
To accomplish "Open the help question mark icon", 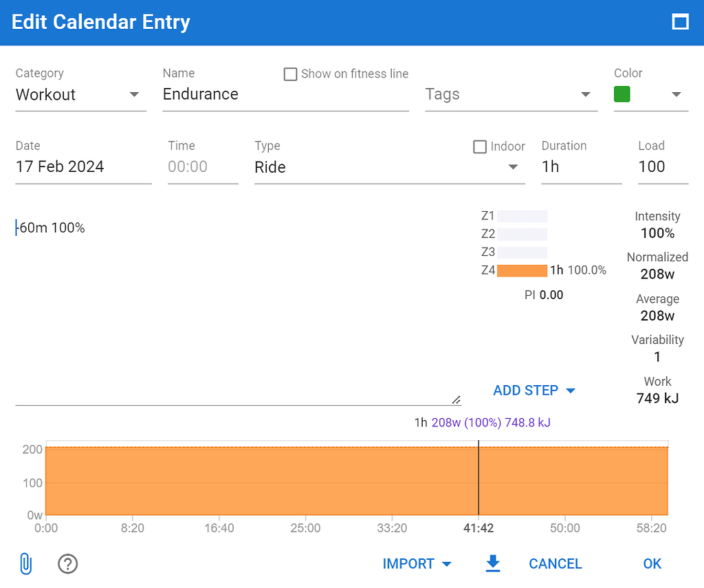I will click(68, 564).
